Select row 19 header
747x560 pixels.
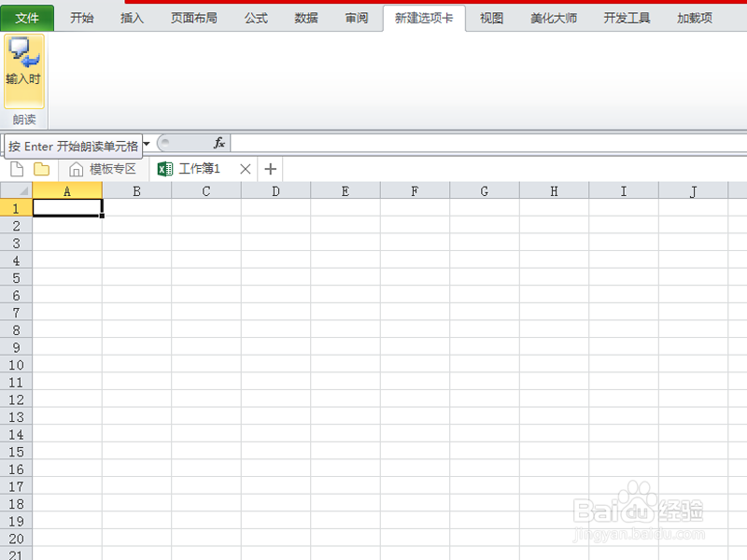[x=16, y=522]
